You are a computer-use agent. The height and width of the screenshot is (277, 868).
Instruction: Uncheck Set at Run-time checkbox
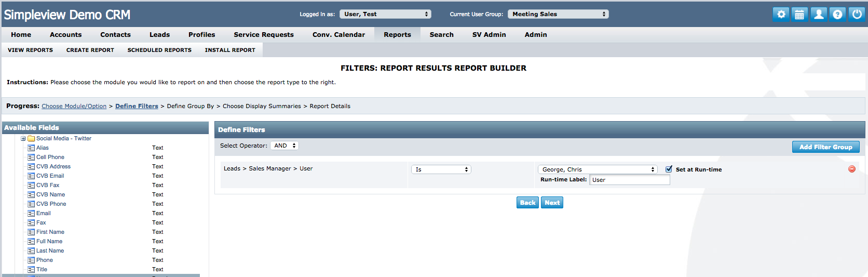669,169
